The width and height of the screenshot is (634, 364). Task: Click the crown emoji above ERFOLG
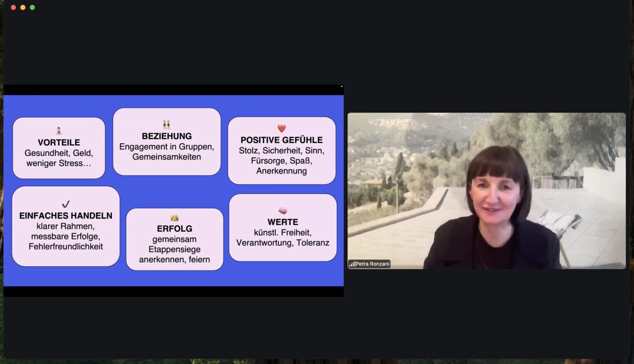click(175, 218)
